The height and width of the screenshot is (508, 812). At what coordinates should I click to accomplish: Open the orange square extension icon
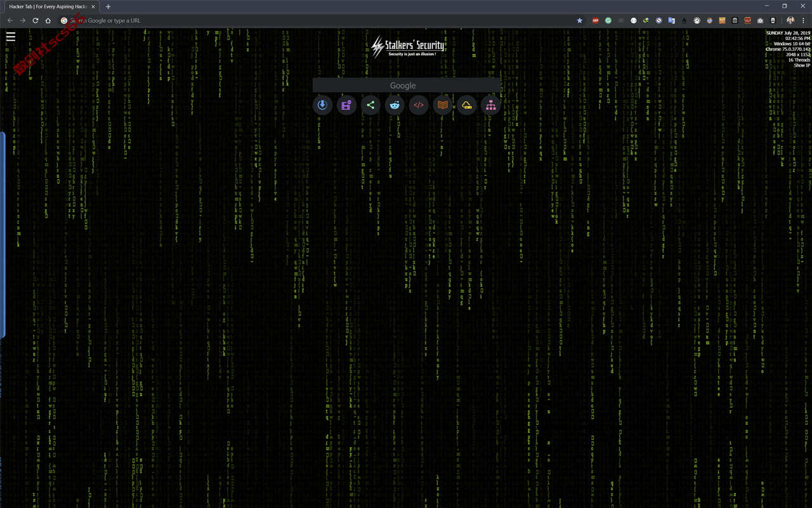click(722, 20)
